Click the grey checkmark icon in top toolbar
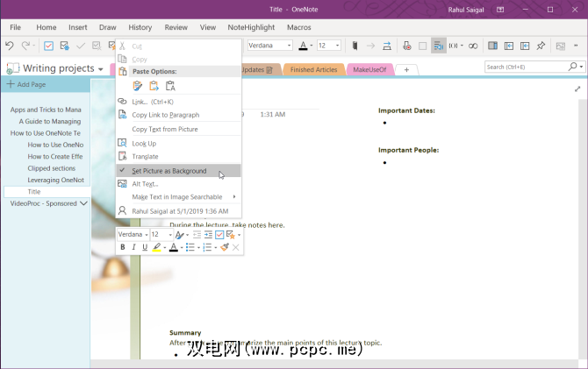 (80, 46)
